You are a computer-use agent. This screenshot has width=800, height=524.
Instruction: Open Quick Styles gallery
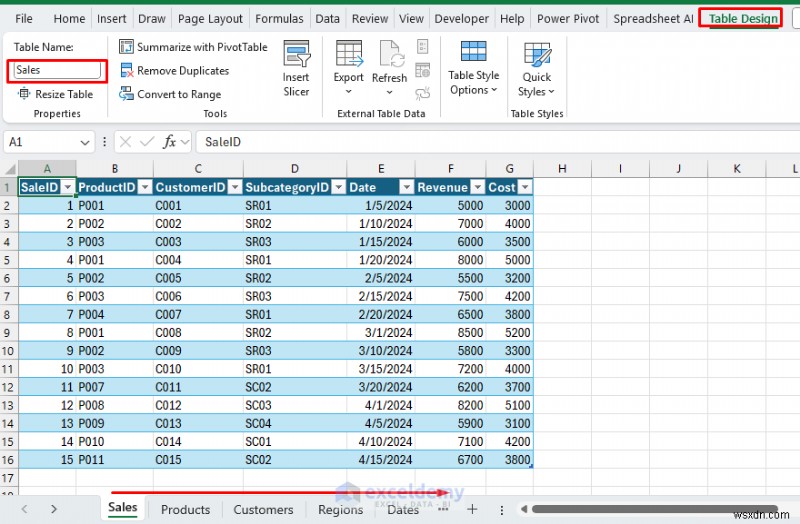pos(537,69)
